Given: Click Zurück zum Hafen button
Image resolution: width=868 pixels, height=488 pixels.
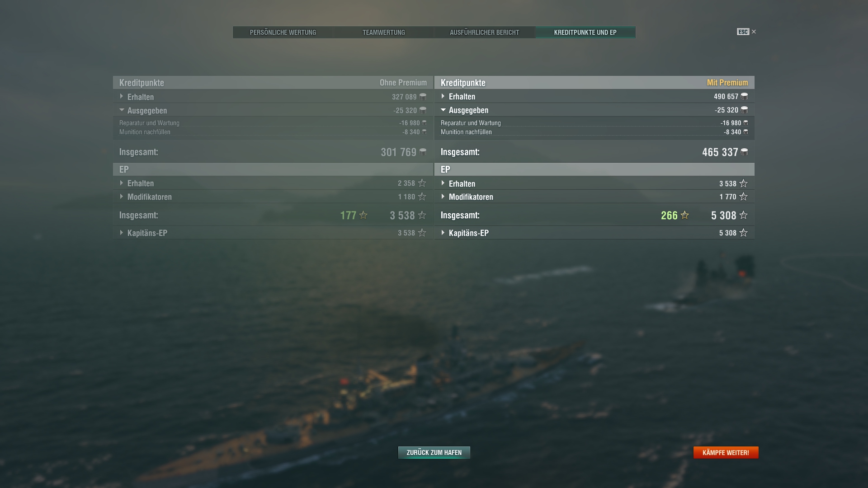Looking at the screenshot, I should 434,452.
